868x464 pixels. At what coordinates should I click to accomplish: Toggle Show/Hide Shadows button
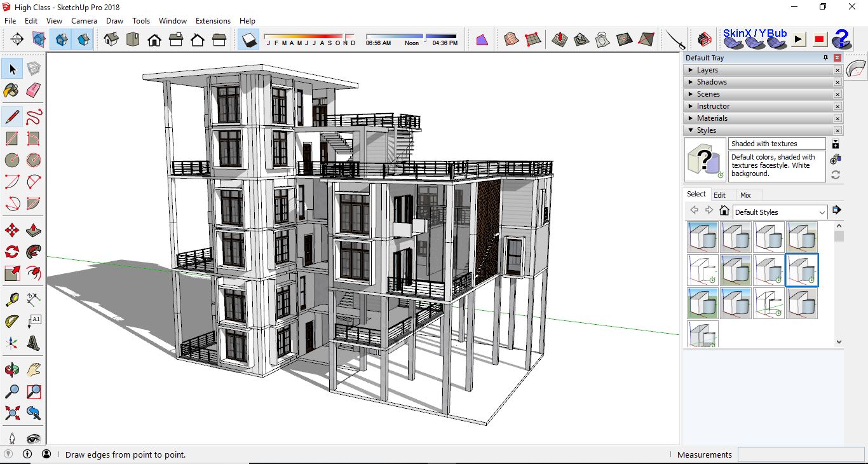pos(248,39)
